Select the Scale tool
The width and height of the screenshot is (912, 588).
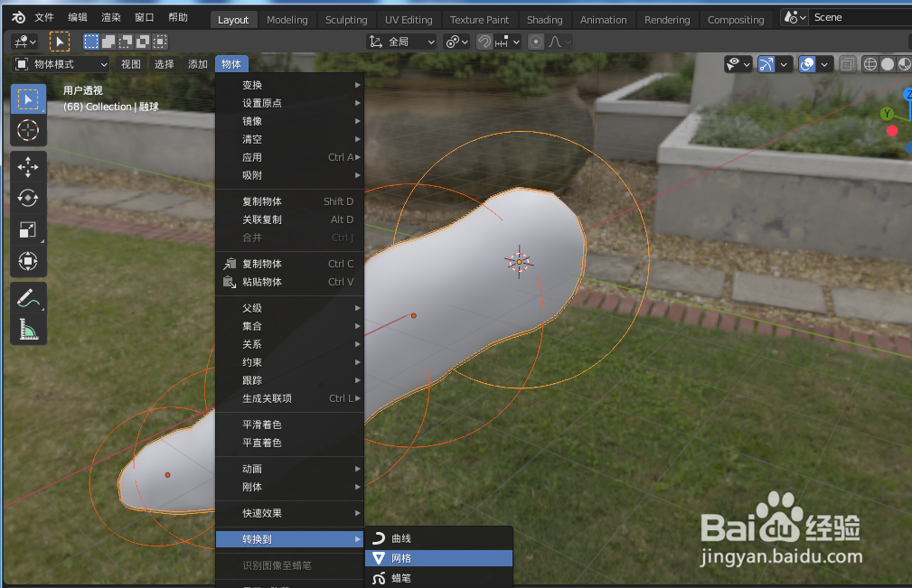tap(28, 229)
